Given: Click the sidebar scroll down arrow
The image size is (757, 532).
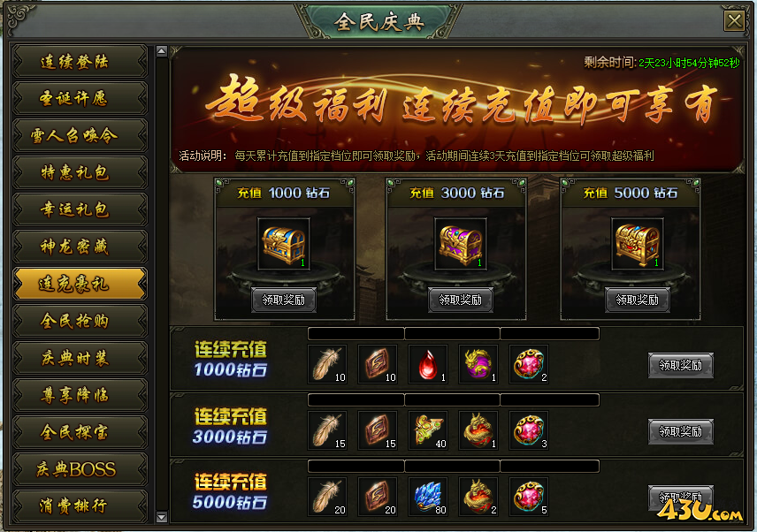Looking at the screenshot, I should [162, 517].
